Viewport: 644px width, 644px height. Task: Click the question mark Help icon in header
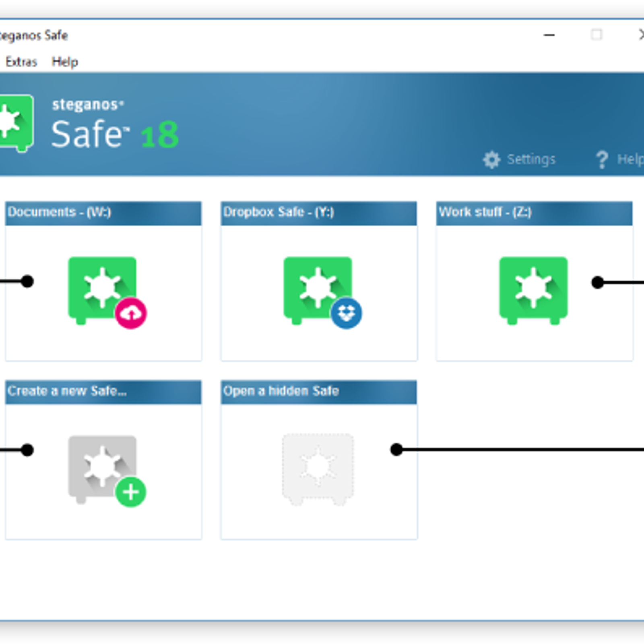pos(602,160)
